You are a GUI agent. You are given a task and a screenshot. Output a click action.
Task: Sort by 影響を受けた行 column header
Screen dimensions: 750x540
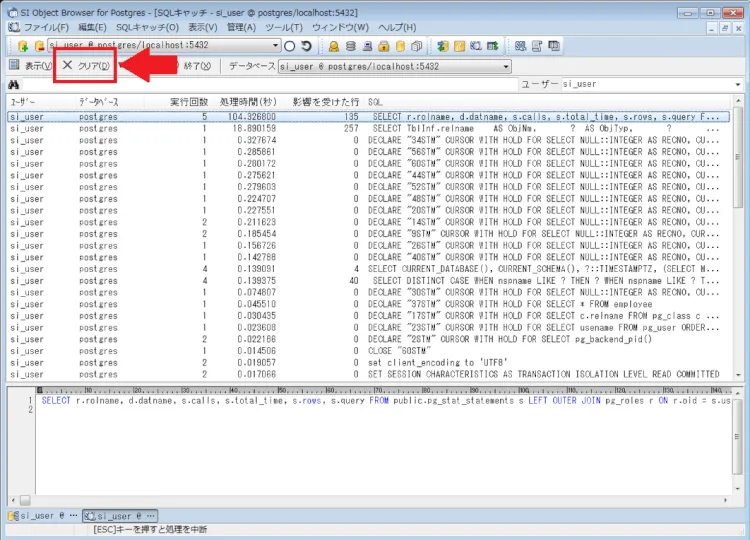320,102
